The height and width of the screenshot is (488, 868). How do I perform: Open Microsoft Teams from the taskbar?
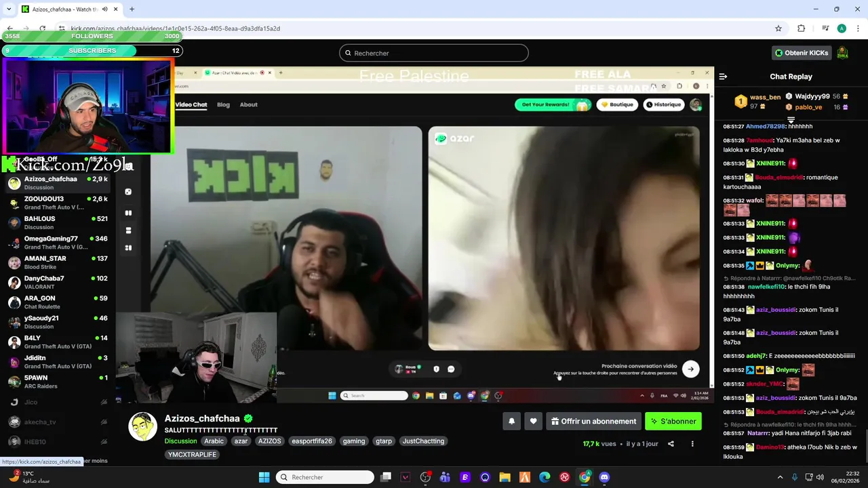tap(445, 477)
